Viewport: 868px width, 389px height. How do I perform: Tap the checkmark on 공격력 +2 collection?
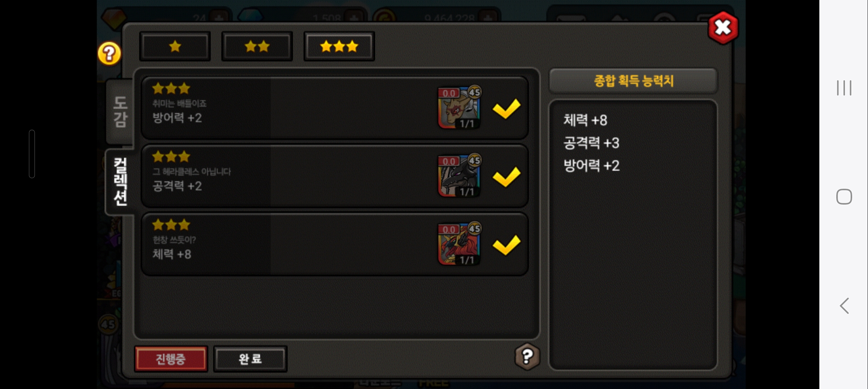point(506,176)
